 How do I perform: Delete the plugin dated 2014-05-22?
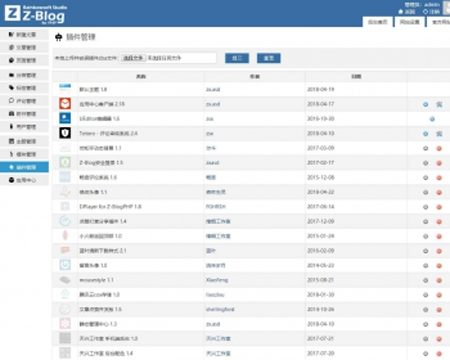tap(439, 266)
